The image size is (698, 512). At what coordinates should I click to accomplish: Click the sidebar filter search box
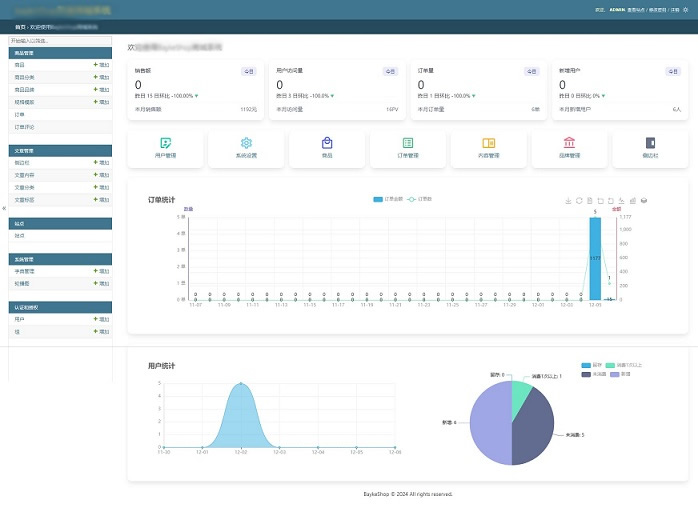(x=60, y=40)
